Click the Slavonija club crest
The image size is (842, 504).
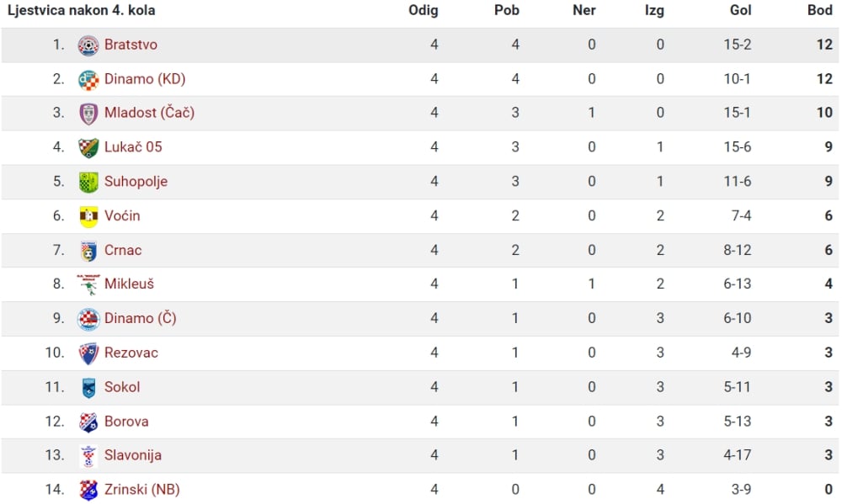click(x=88, y=456)
